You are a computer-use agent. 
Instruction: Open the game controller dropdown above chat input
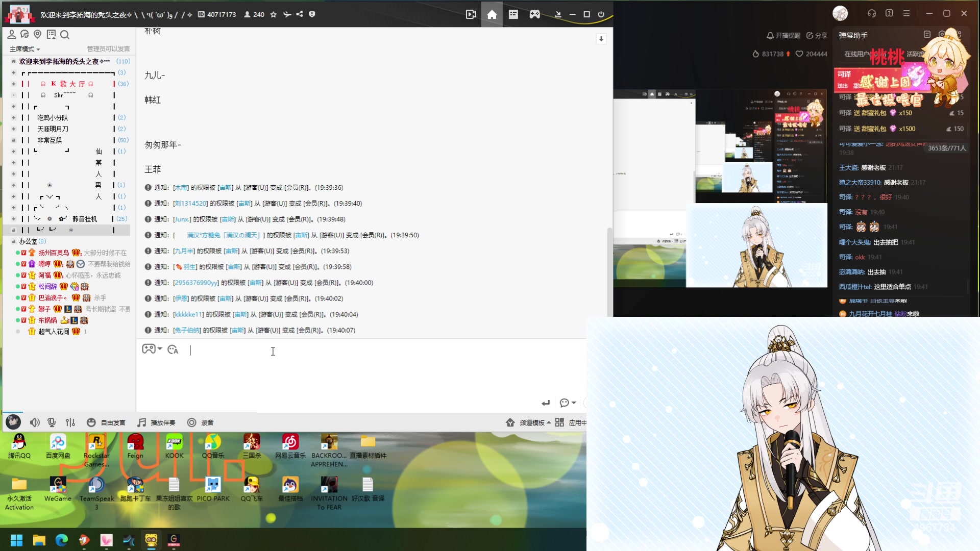coord(152,349)
